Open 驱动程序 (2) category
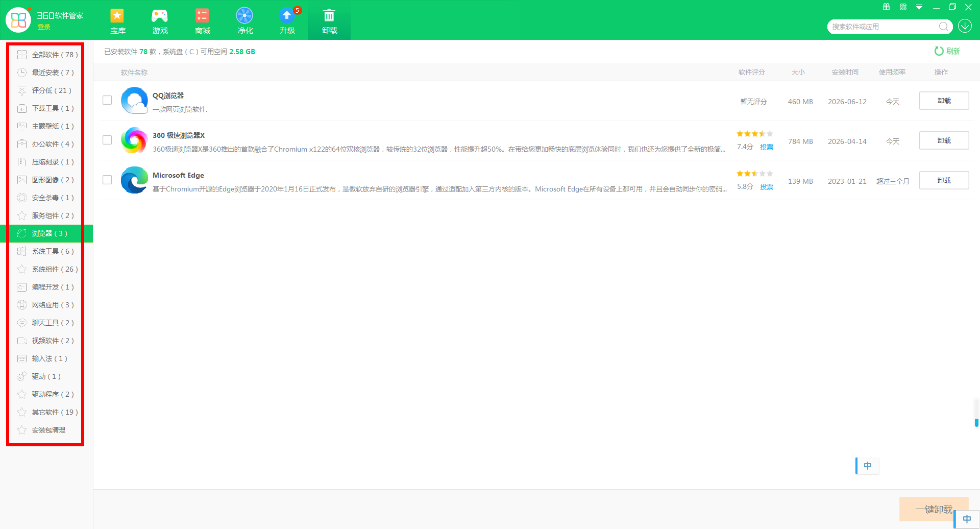This screenshot has width=980, height=529. [x=46, y=394]
